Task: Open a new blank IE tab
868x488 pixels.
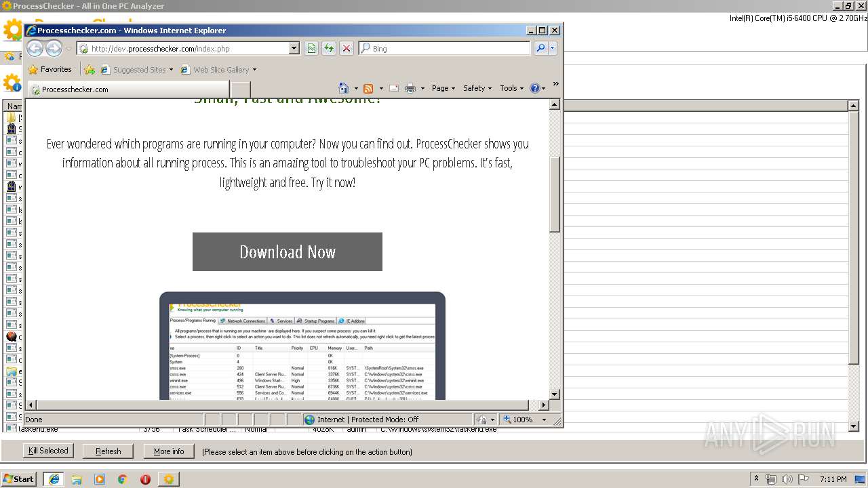Action: (241, 89)
